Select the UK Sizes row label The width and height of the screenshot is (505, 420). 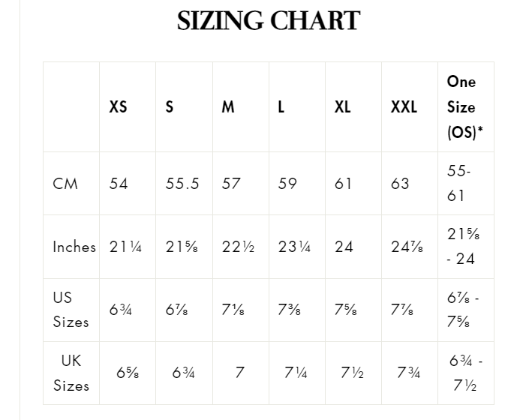pos(71,373)
